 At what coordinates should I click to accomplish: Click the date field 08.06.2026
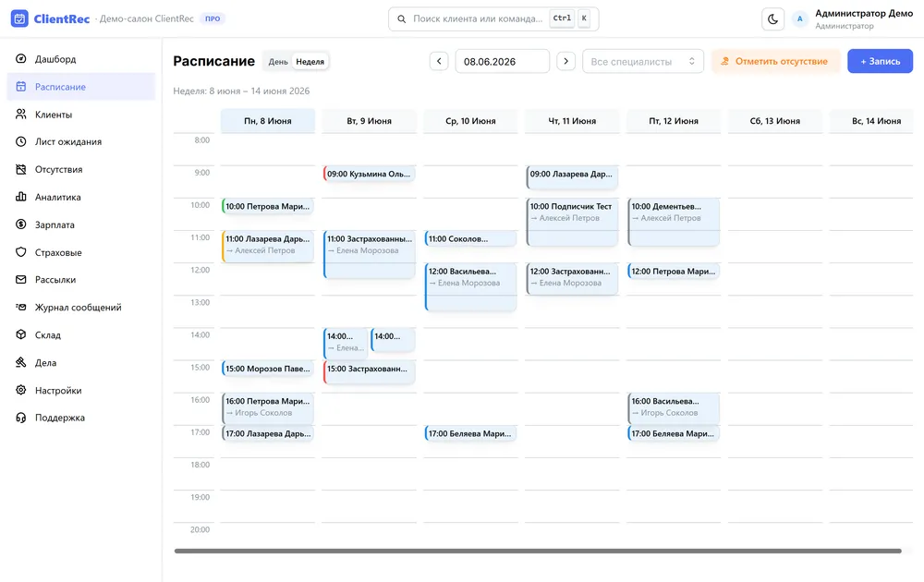click(502, 61)
